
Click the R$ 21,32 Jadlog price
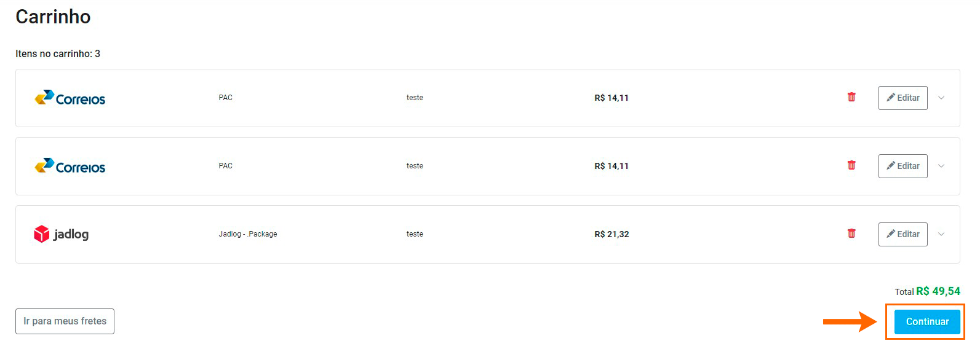tap(612, 234)
